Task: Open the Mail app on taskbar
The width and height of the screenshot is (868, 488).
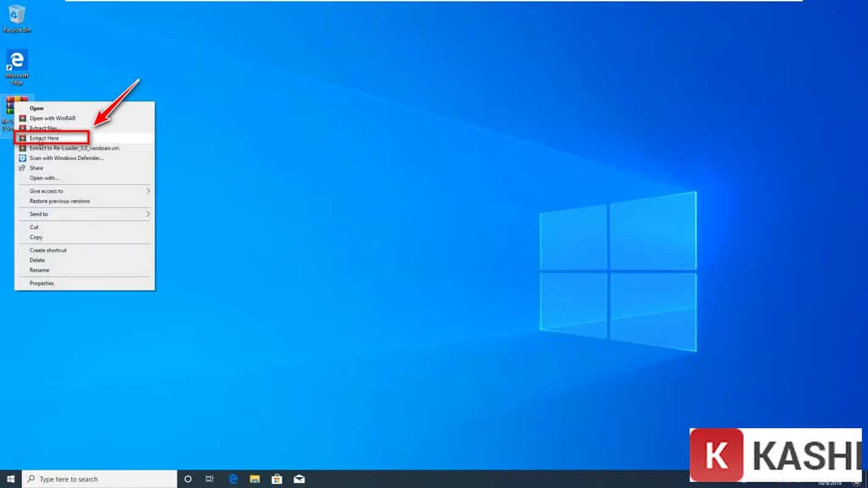Action: 299,479
